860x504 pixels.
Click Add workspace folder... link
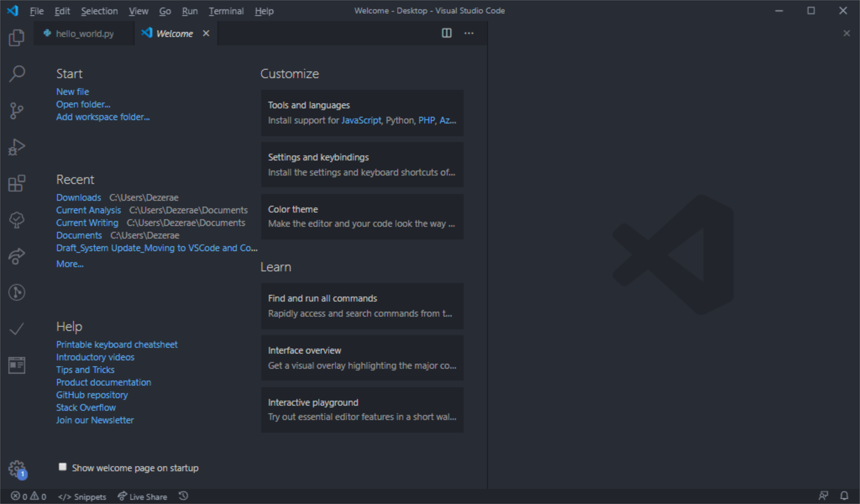(x=103, y=117)
